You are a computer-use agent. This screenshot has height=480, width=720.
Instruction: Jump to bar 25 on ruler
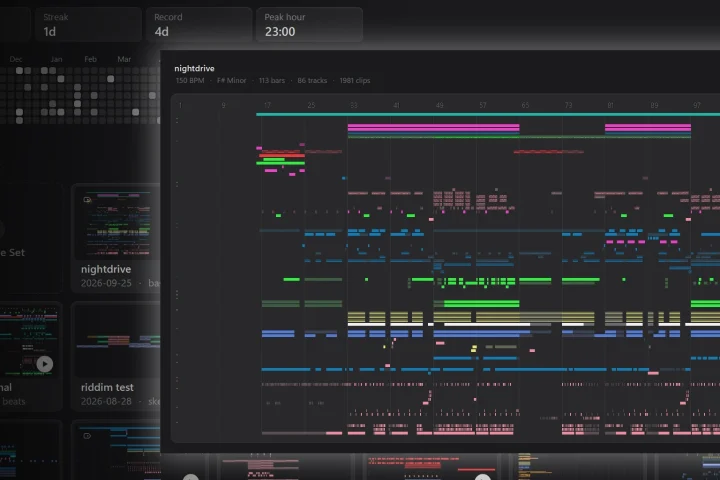[311, 105]
